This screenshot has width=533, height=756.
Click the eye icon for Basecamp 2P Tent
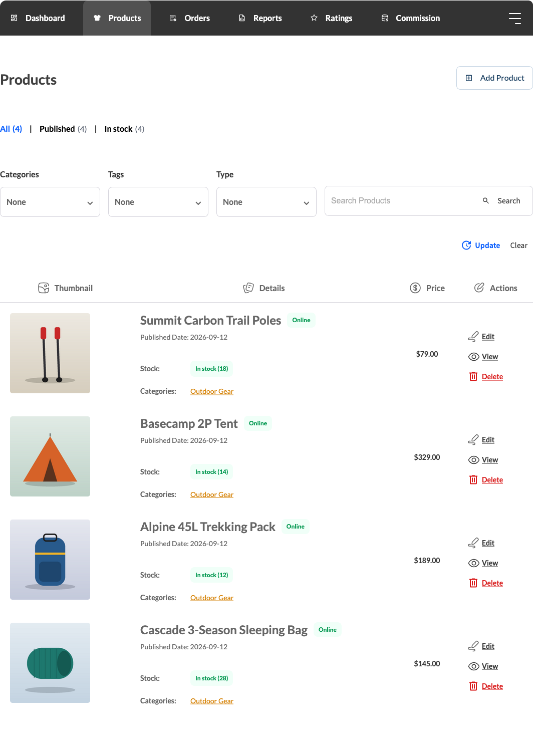point(473,460)
